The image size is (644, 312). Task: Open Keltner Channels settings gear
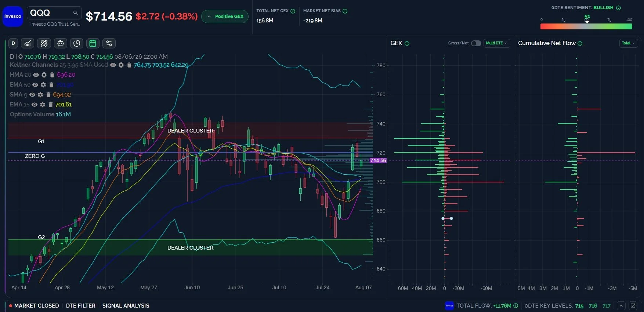pyautogui.click(x=121, y=65)
